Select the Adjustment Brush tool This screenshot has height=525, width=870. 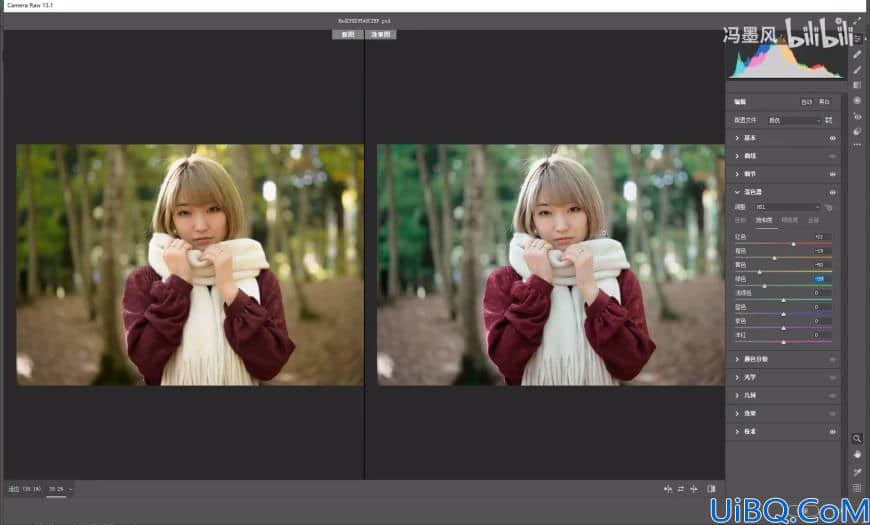857,69
